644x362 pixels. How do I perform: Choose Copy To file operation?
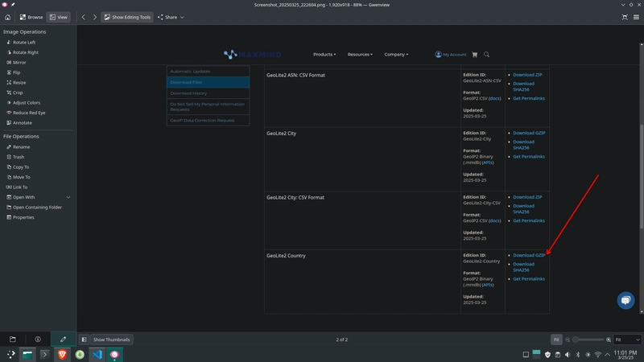tap(18, 167)
